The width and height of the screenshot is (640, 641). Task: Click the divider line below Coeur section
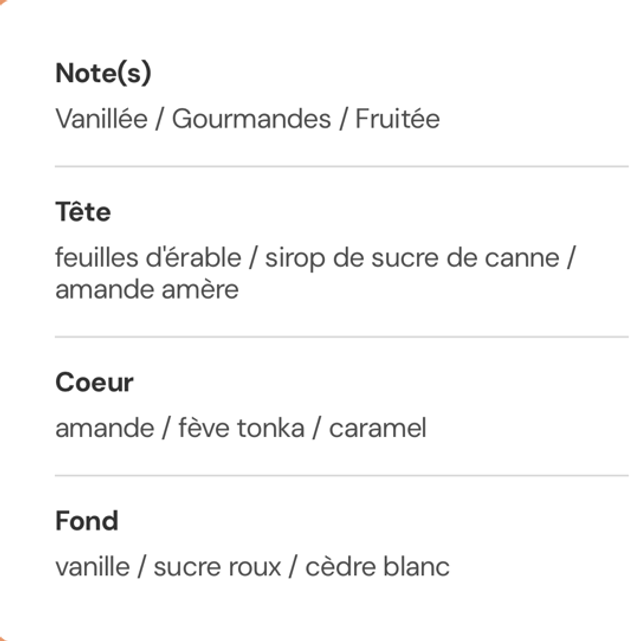[340, 476]
